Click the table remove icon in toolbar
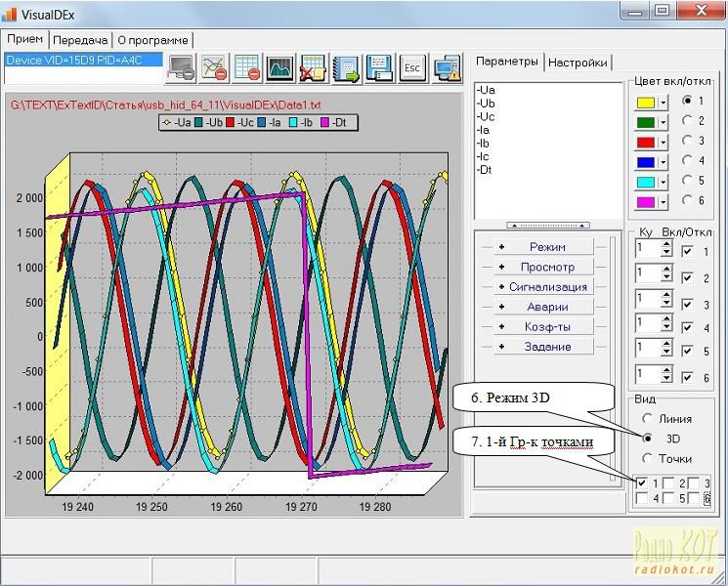Image resolution: width=728 pixels, height=586 pixels. [x=248, y=67]
